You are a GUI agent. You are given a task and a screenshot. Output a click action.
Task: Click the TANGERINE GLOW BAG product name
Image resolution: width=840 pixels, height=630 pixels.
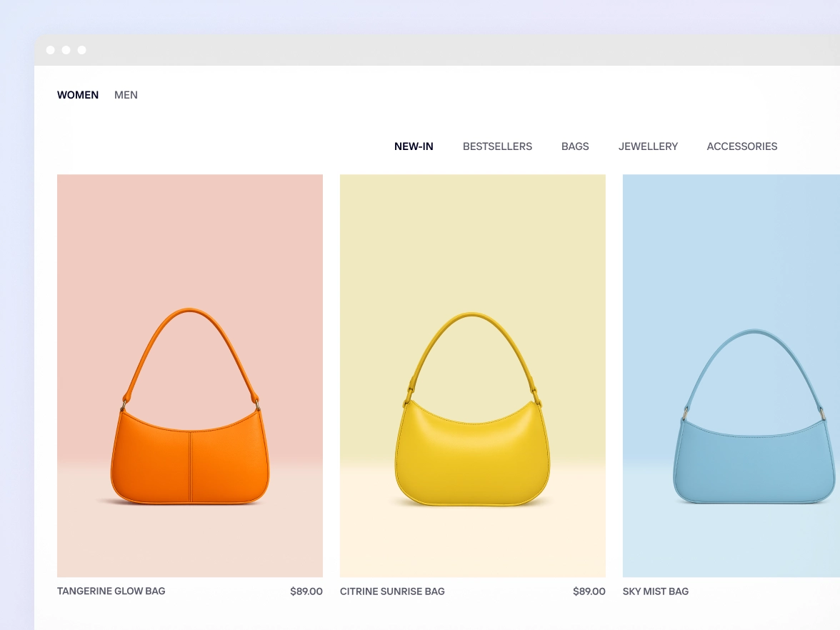click(111, 591)
